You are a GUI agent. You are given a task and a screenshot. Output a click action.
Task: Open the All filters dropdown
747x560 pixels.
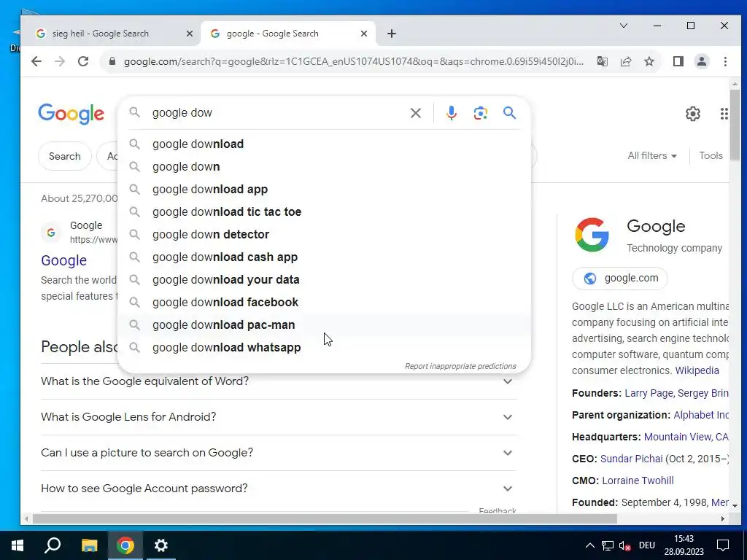pyautogui.click(x=651, y=156)
